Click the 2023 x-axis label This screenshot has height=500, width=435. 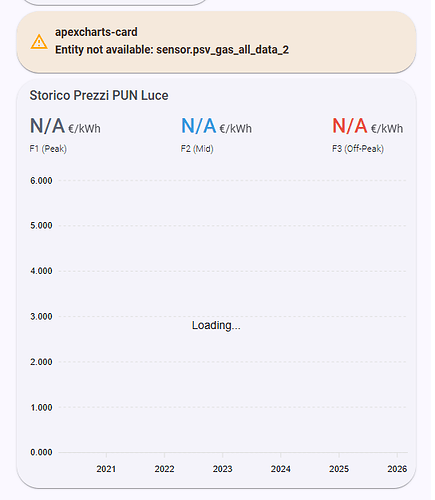click(x=223, y=469)
